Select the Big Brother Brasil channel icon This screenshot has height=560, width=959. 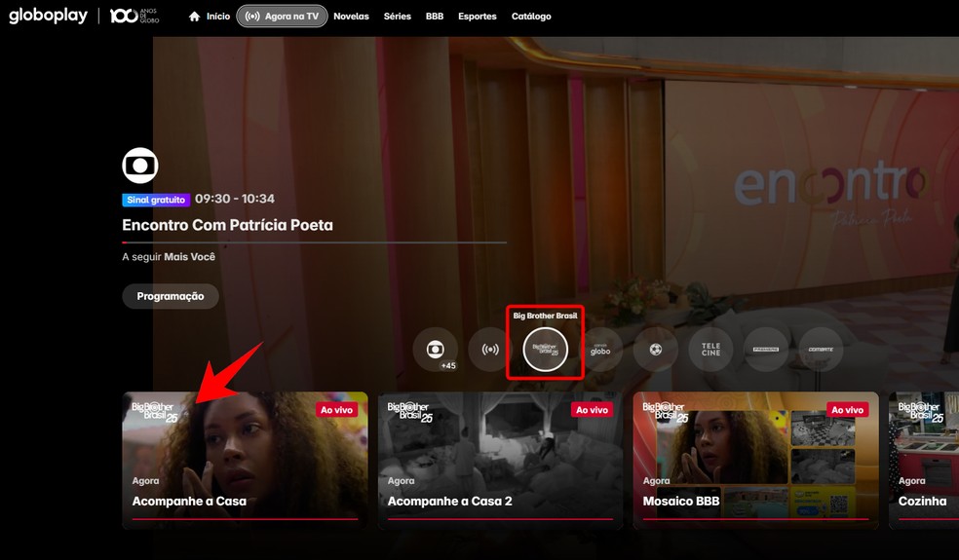coord(545,350)
